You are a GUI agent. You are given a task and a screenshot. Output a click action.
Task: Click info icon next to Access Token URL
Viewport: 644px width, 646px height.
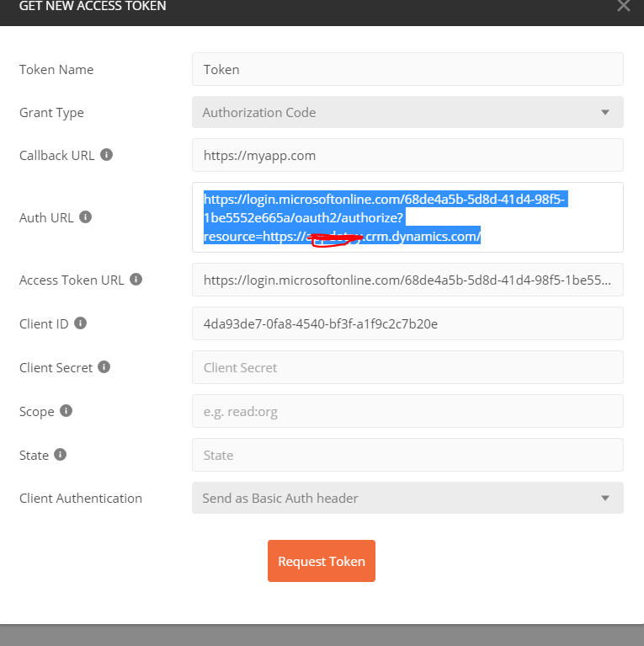click(136, 280)
